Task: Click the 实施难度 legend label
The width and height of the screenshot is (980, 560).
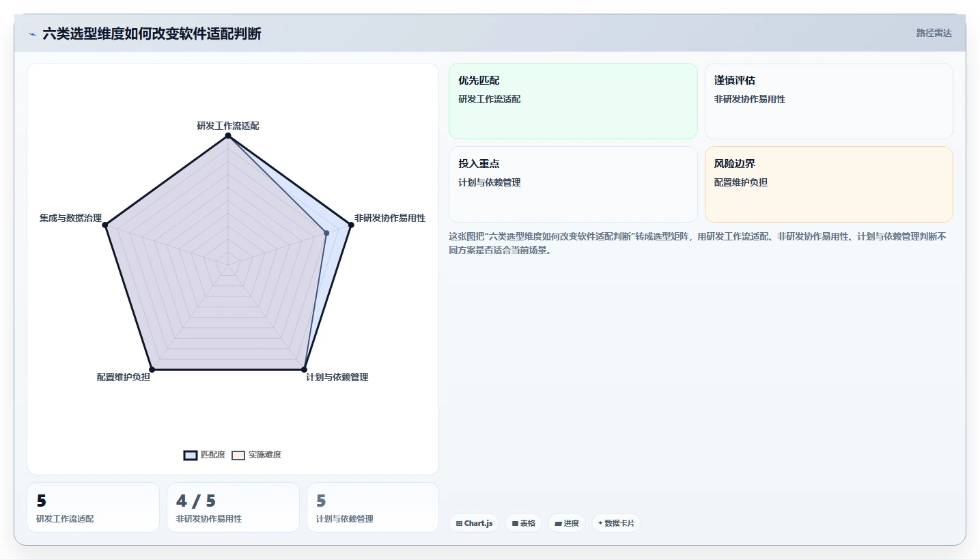Action: 265,455
